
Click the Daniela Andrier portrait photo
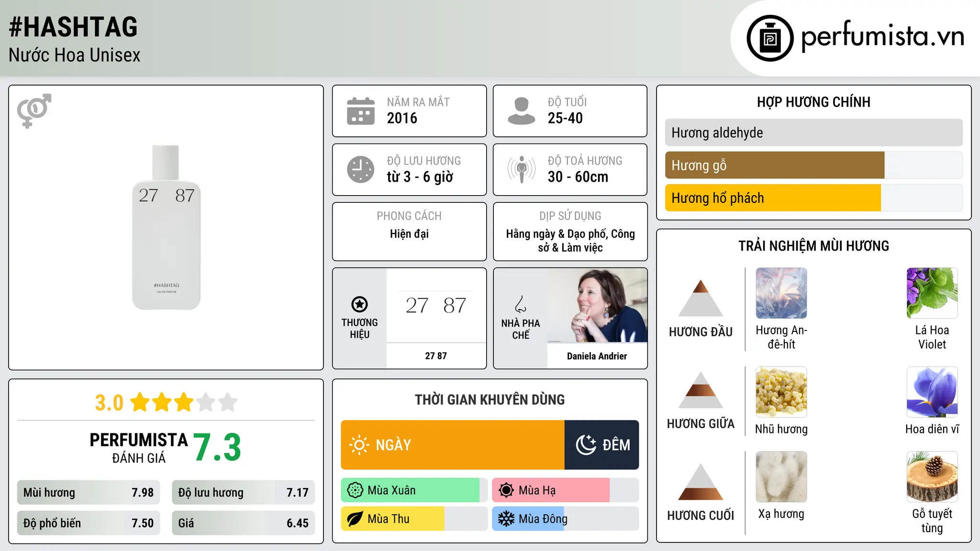(597, 305)
